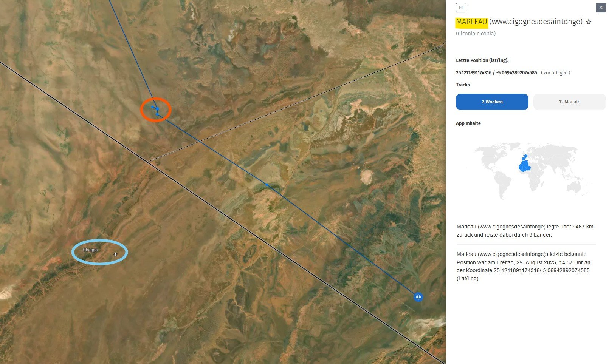Close the MARLEAU info panel
This screenshot has height=364, width=609.
click(601, 8)
